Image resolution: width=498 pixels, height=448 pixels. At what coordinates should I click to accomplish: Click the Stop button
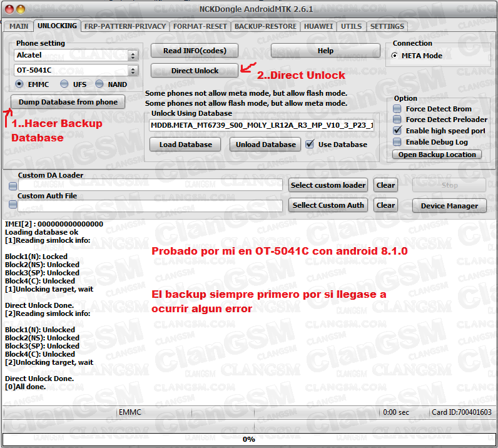pyautogui.click(x=449, y=185)
